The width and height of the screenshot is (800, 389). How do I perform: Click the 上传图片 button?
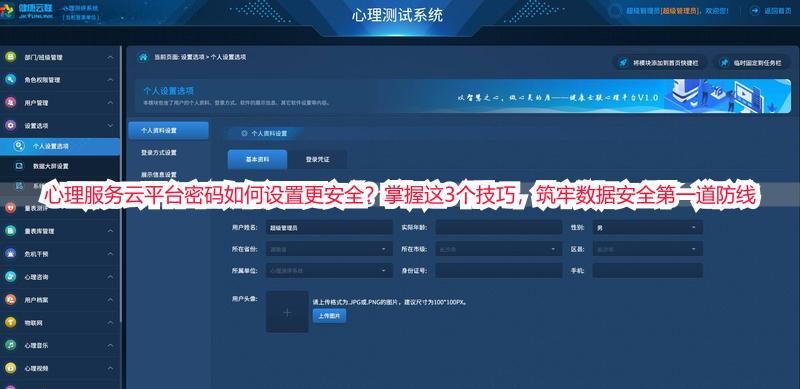coord(330,316)
